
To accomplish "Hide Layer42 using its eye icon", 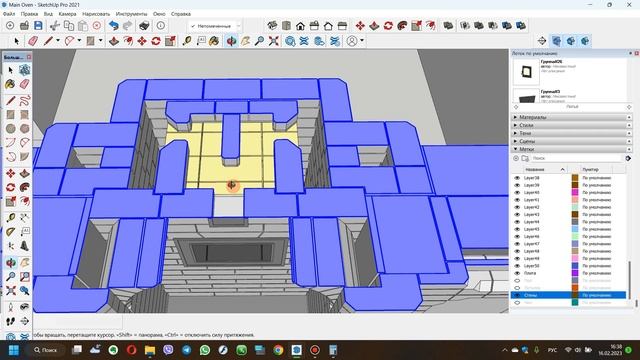I will pos(517,207).
